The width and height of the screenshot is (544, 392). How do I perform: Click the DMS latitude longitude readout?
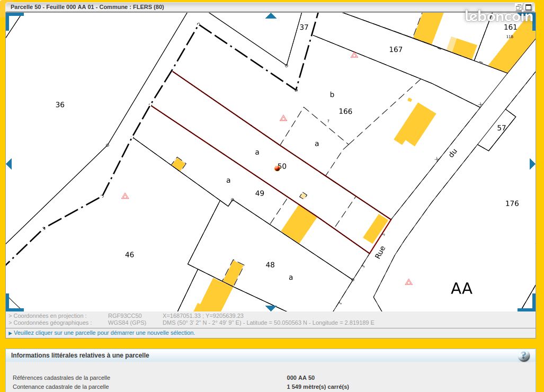(x=268, y=323)
